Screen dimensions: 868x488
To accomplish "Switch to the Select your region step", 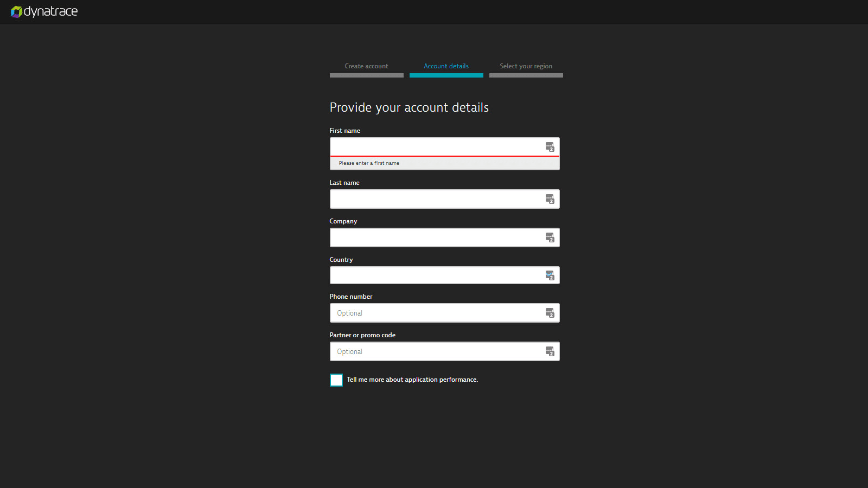I will click(525, 66).
